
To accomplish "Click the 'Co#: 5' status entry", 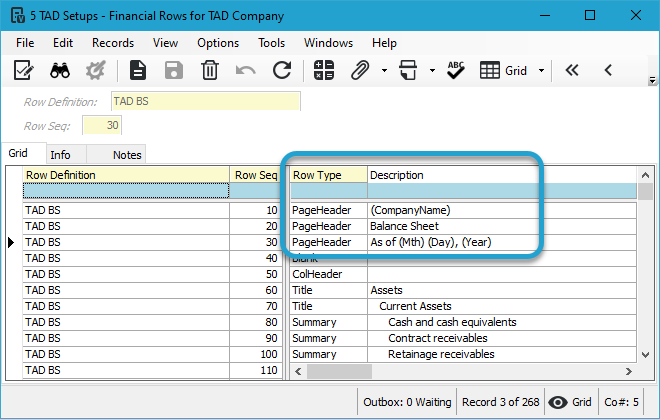I will tap(621, 402).
